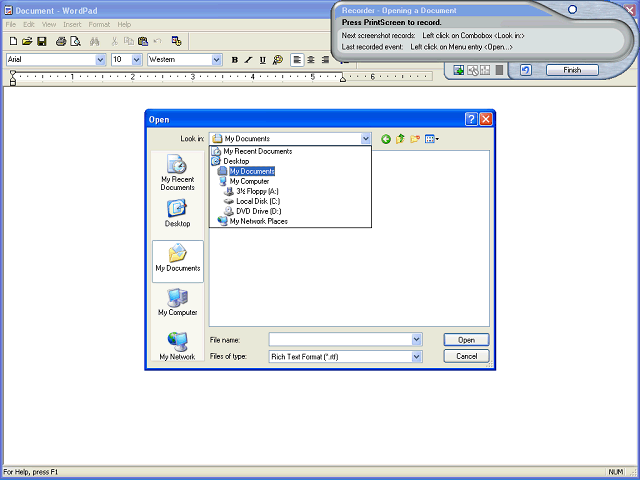
Task: Collapse the Look in combobox arrow
Action: (x=366, y=139)
